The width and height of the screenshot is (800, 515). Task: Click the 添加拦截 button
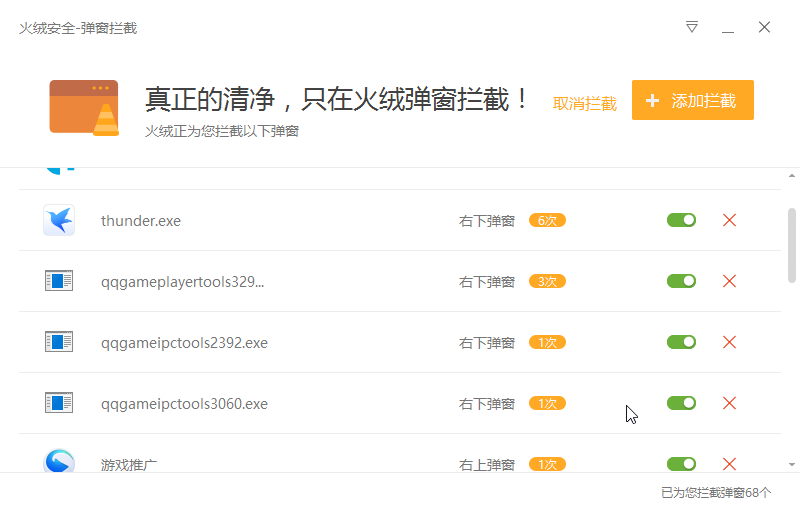coord(692,100)
